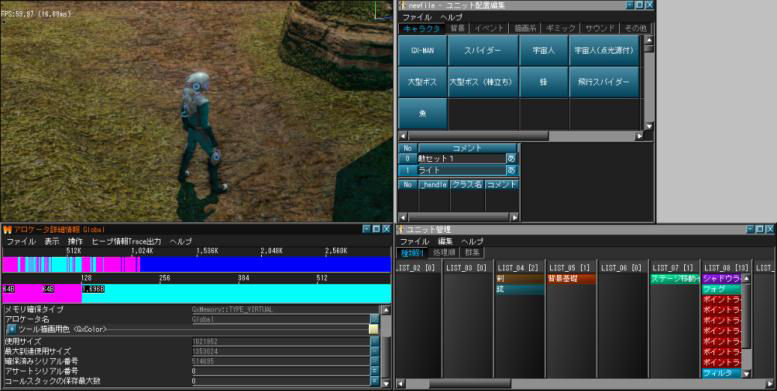Click the yellow ツール描画用色 color swatch
The height and width of the screenshot is (391, 777).
[x=374, y=329]
